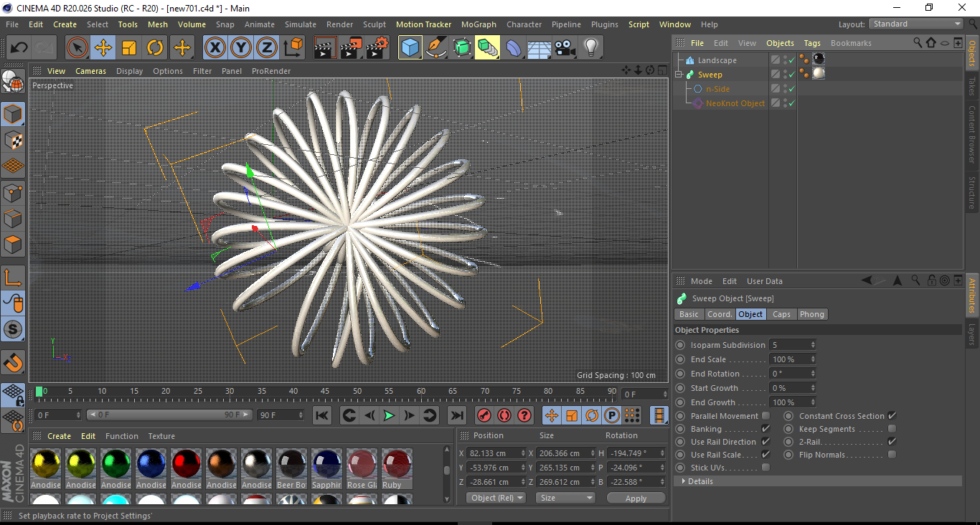Viewport: 980px width, 525px height.
Task: Open the Simulate menu
Action: click(x=300, y=24)
